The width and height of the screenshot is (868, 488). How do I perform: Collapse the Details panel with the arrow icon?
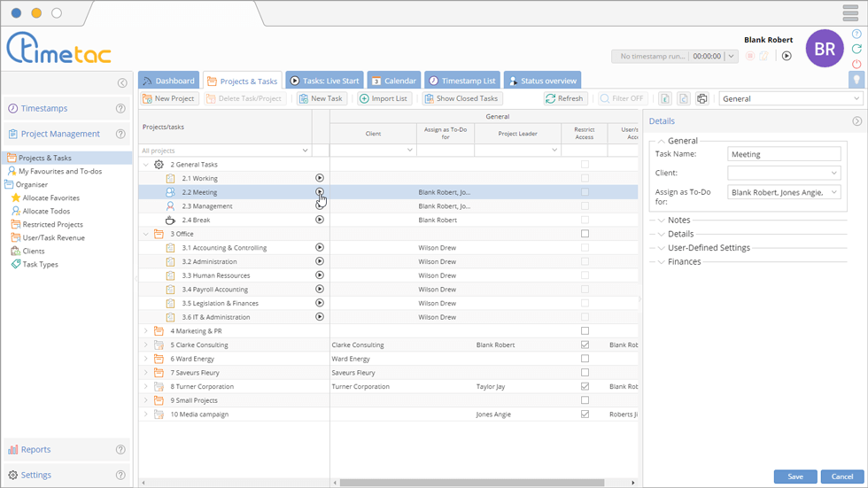click(856, 121)
